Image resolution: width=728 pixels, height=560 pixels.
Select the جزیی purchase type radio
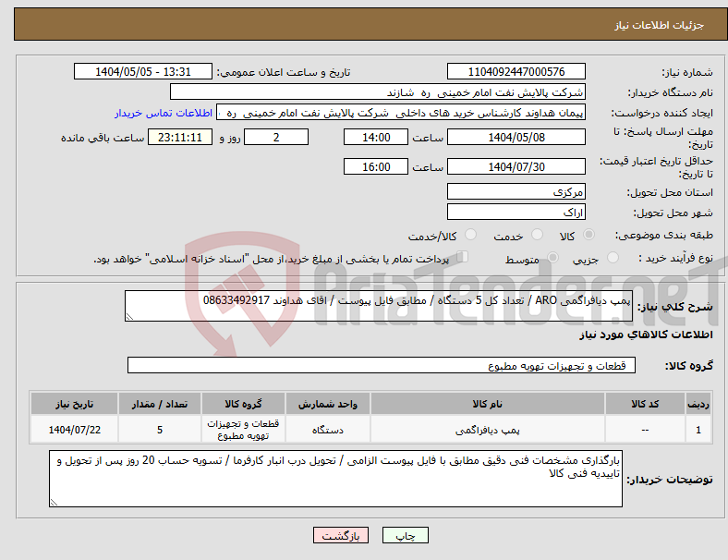click(613, 257)
